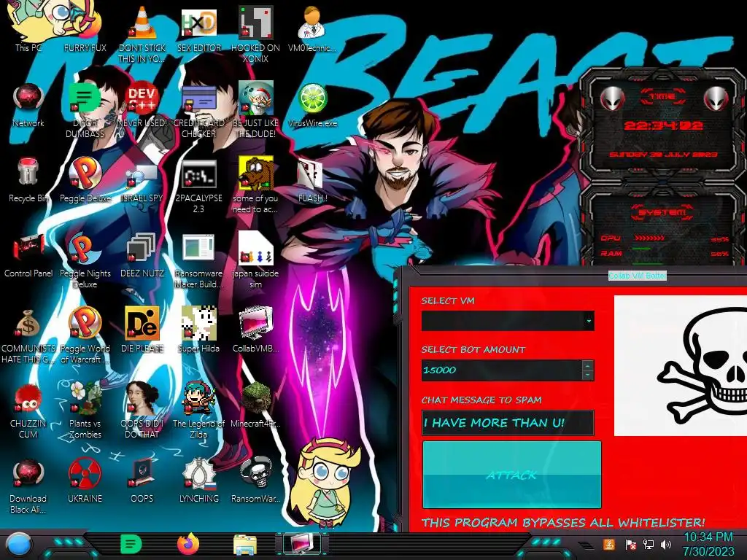The width and height of the screenshot is (747, 560).
Task: Open network tray icon
Action: tap(648, 544)
